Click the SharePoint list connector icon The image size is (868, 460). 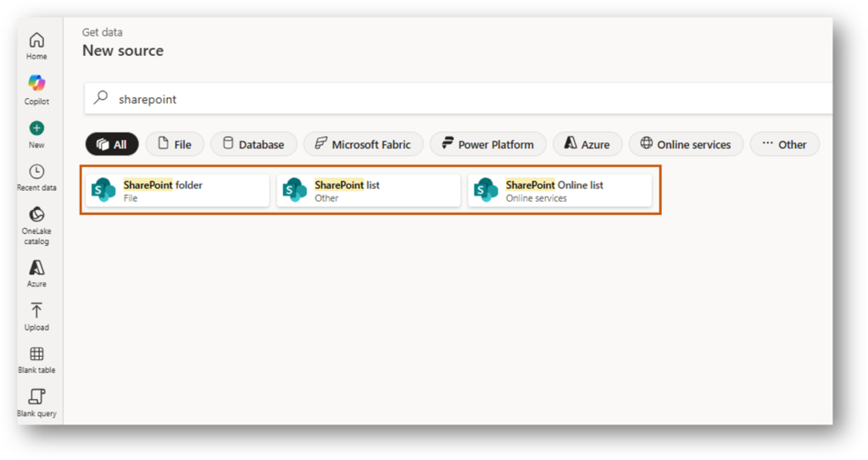pyautogui.click(x=294, y=191)
